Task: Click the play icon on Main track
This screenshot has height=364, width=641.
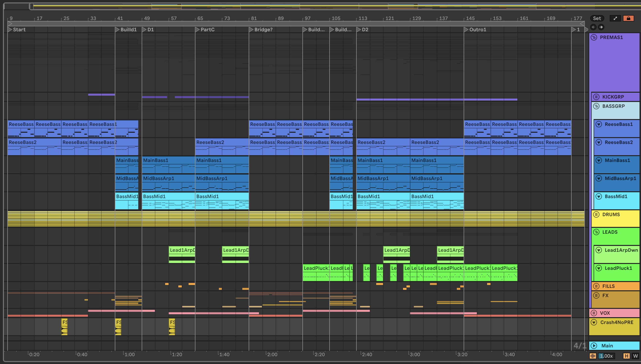Action: point(594,346)
